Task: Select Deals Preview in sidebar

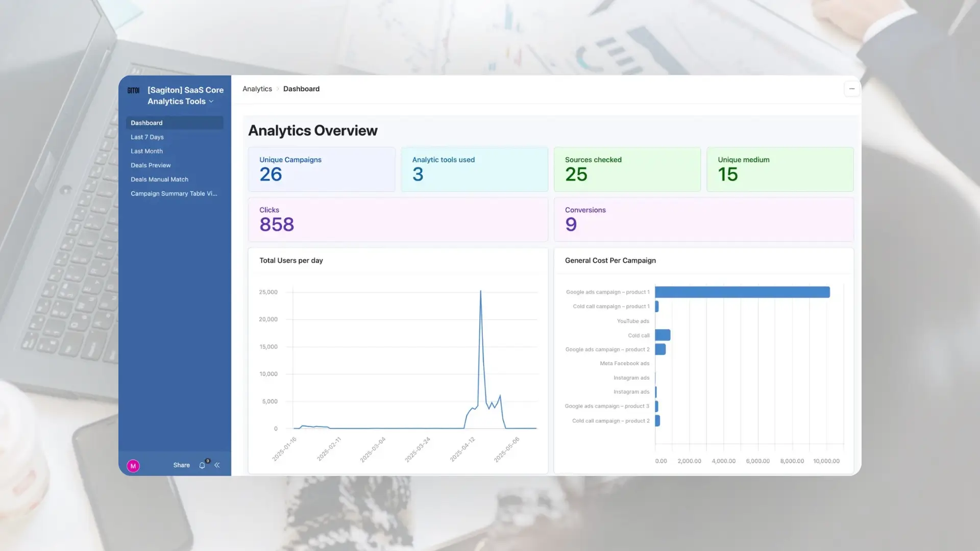Action: click(x=151, y=165)
